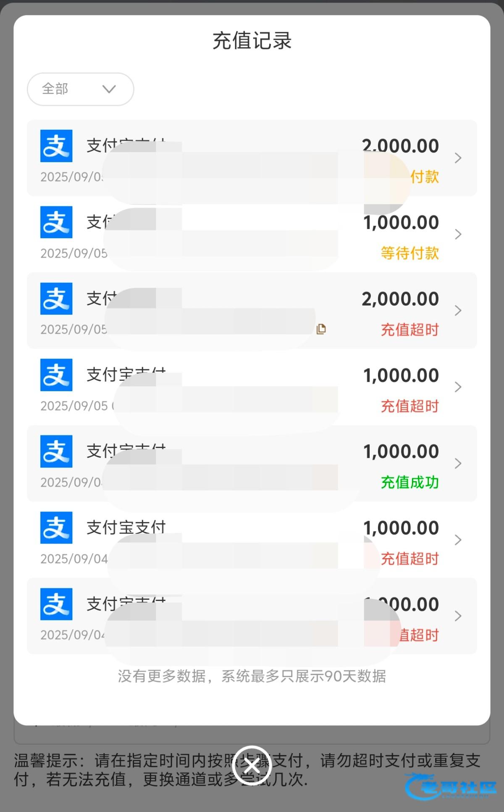Select the 2,000.00 amount in the 充值超时 record
The height and width of the screenshot is (812, 504).
coord(400,299)
